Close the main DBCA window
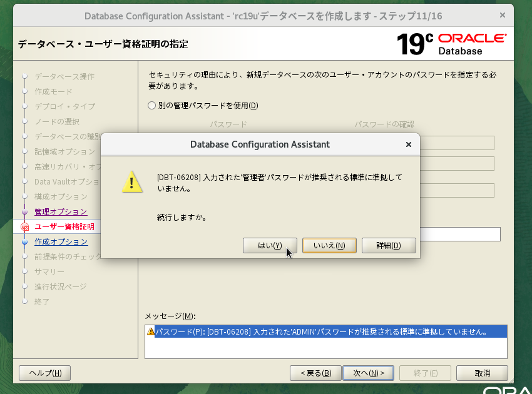The image size is (532, 394). [x=503, y=15]
